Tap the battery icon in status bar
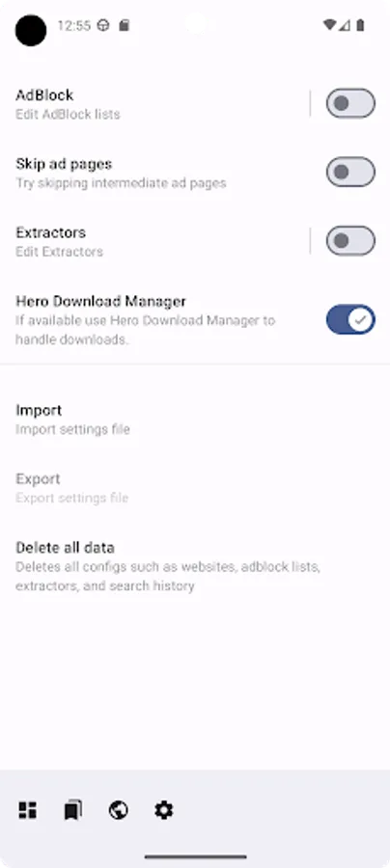Viewport: 390px width, 868px height. tap(361, 25)
